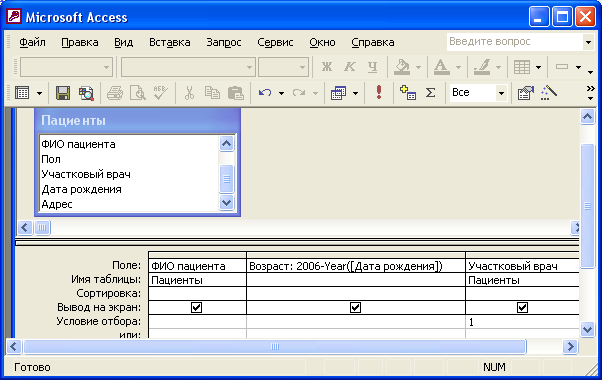Open the View button dropdown arrow
This screenshot has height=380, width=602.
tap(39, 93)
